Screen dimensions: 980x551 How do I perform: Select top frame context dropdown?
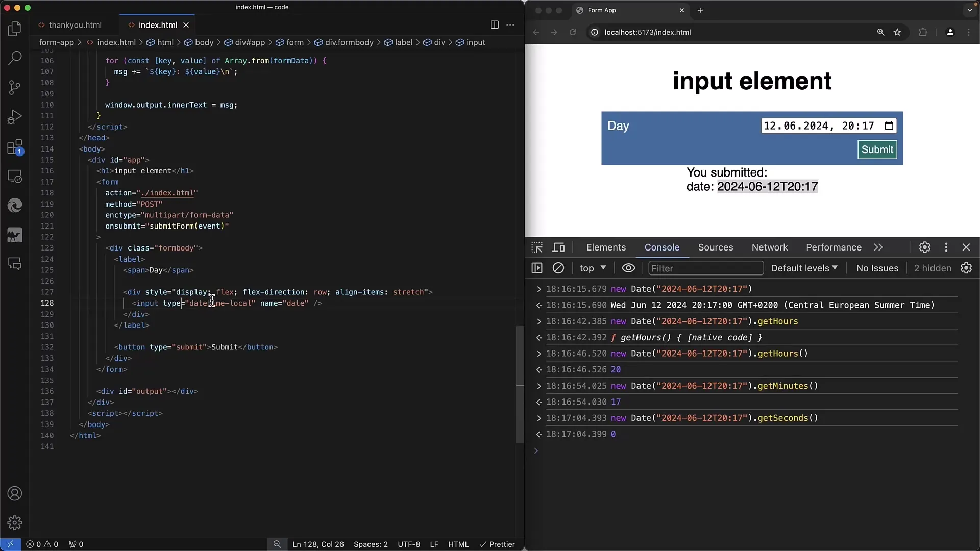592,268
